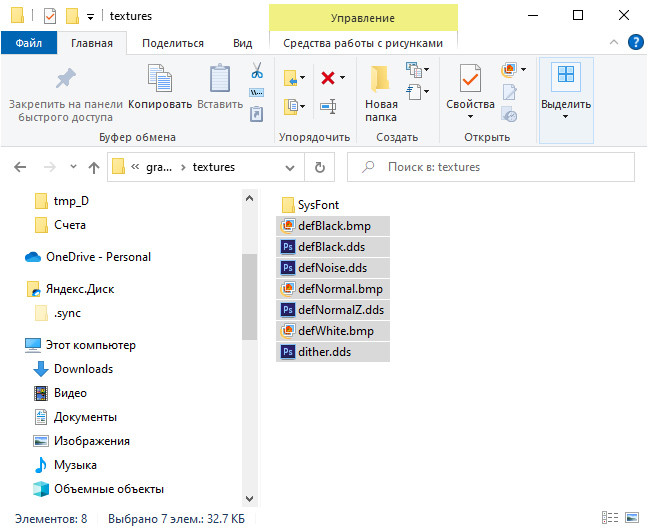The image size is (648, 531).
Task: Click the search field Поиск в: textures
Action: (x=491, y=167)
